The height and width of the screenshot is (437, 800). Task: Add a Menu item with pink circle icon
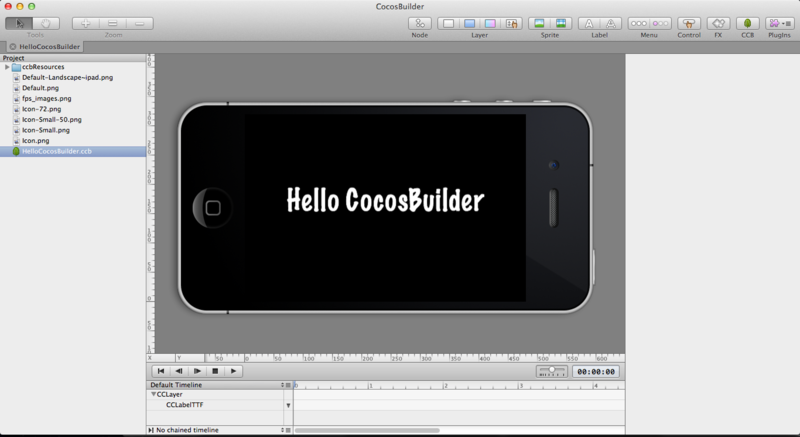click(660, 23)
